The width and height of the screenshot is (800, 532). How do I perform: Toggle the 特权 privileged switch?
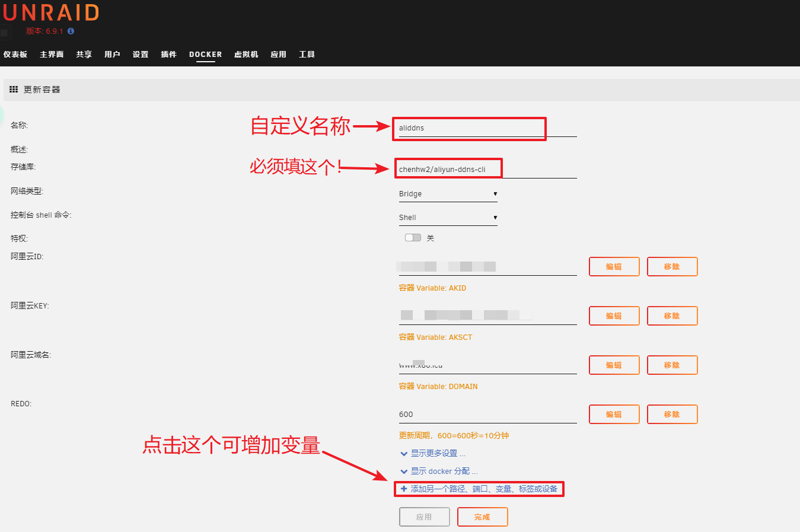[x=413, y=237]
